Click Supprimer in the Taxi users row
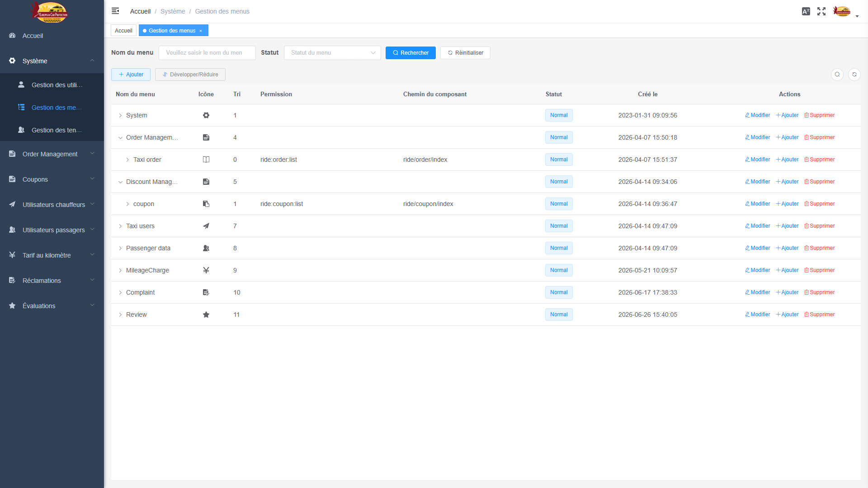 pyautogui.click(x=819, y=226)
